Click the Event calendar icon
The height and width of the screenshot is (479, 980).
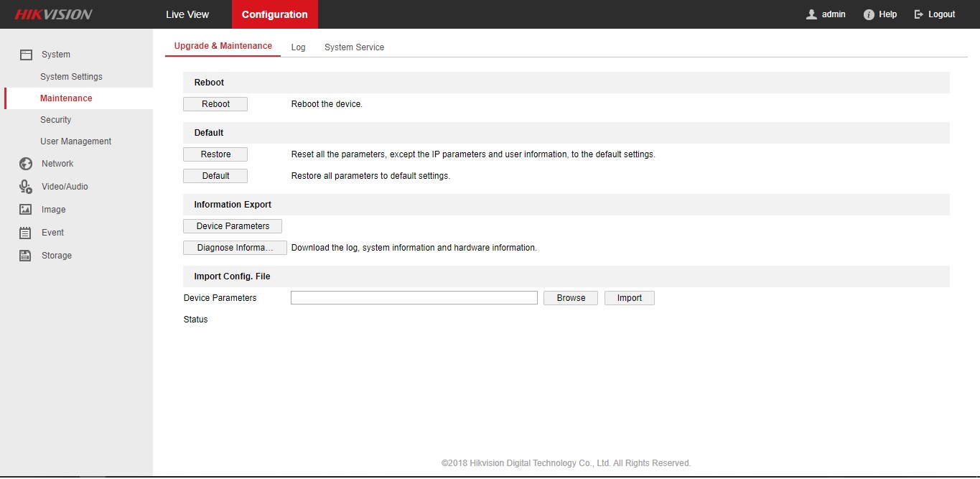tap(26, 233)
